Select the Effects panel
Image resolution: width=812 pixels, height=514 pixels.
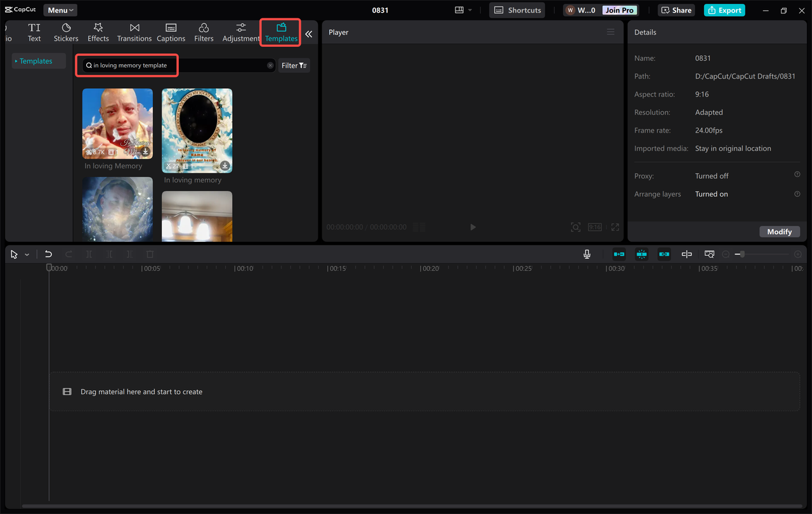98,32
